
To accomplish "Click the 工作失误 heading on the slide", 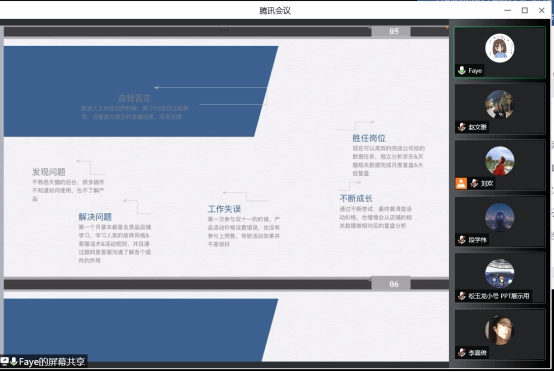I will click(224, 209).
